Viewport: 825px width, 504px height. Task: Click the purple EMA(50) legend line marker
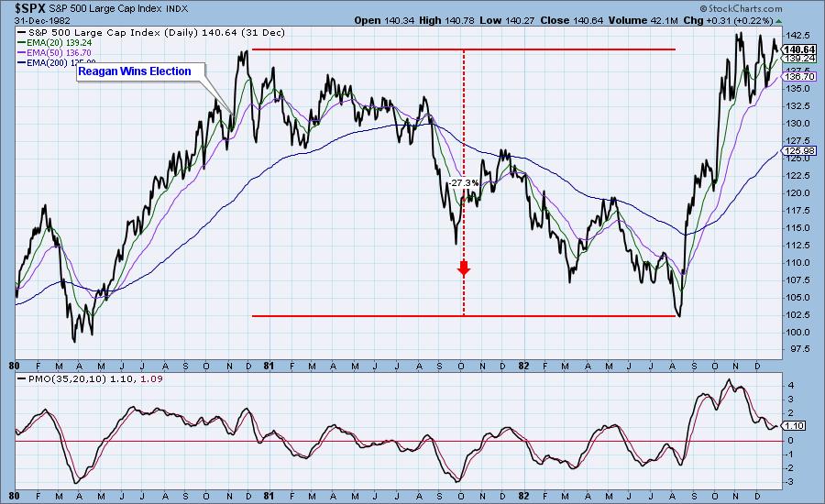[x=22, y=52]
